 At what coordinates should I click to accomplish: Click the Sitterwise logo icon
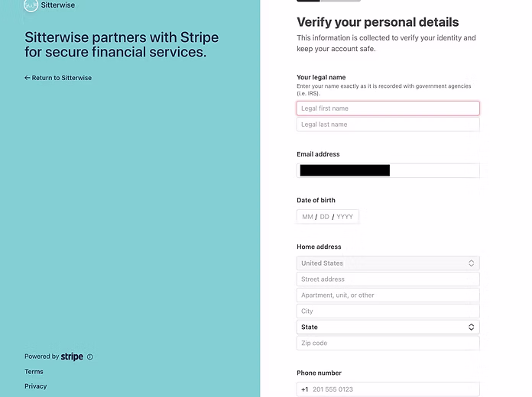[x=31, y=5]
